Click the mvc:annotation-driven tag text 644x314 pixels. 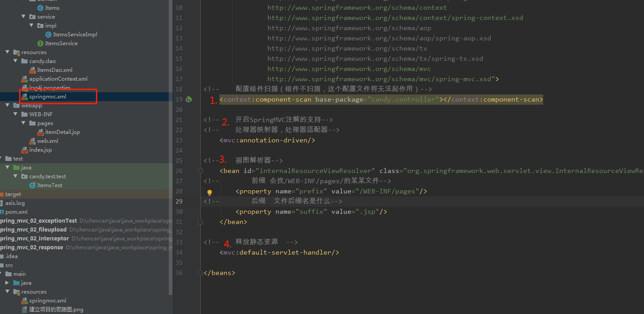click(267, 140)
